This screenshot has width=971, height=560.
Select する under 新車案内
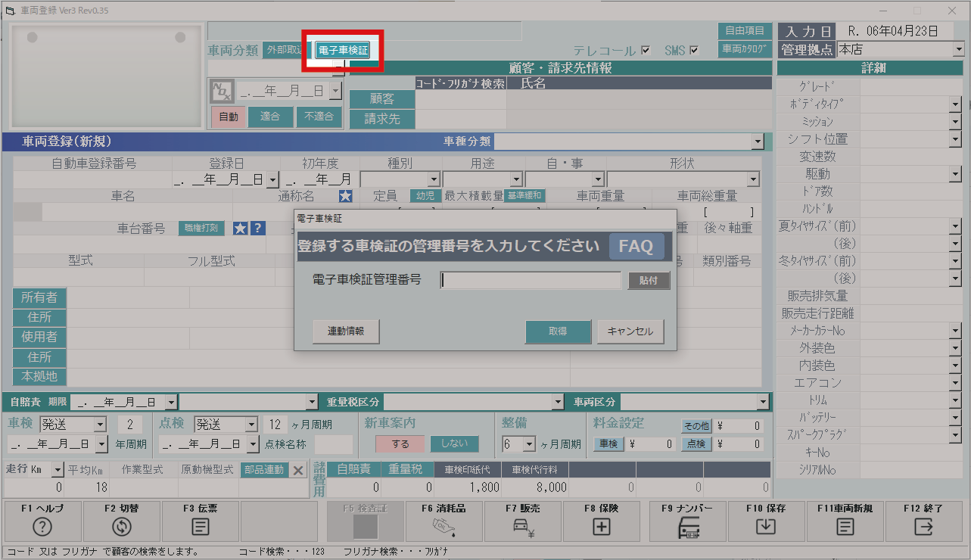tap(400, 444)
